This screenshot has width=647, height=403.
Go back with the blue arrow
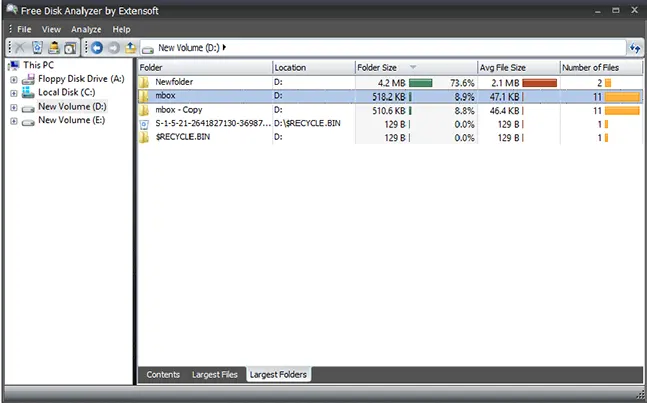click(97, 48)
